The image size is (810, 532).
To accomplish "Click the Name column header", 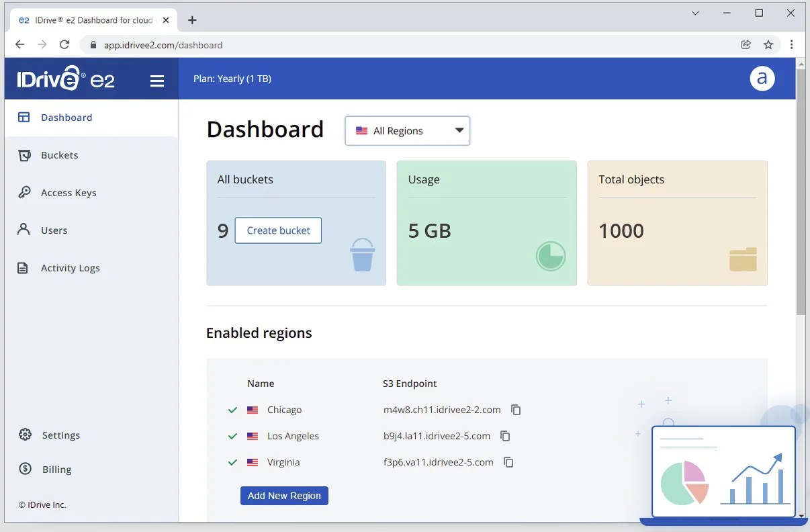I will pos(261,384).
